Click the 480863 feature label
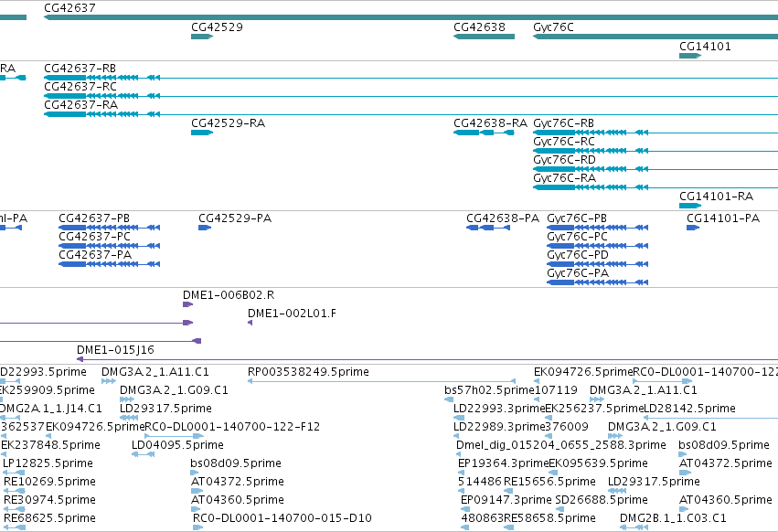Viewport: 778px width, 532px height. [483, 518]
